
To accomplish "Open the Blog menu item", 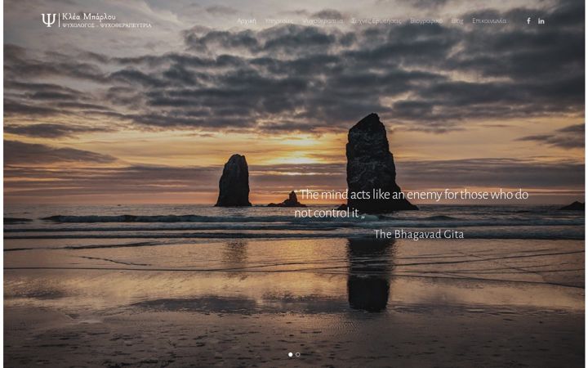I will coord(457,21).
